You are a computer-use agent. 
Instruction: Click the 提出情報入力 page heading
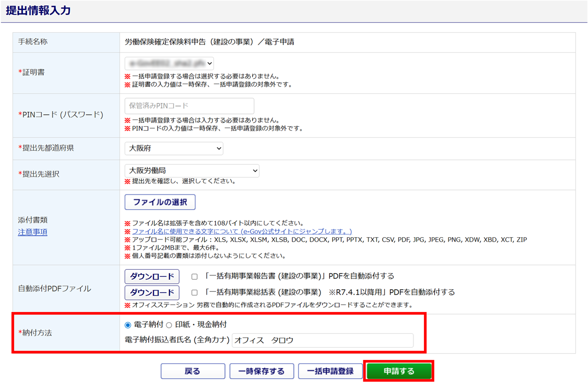click(39, 11)
